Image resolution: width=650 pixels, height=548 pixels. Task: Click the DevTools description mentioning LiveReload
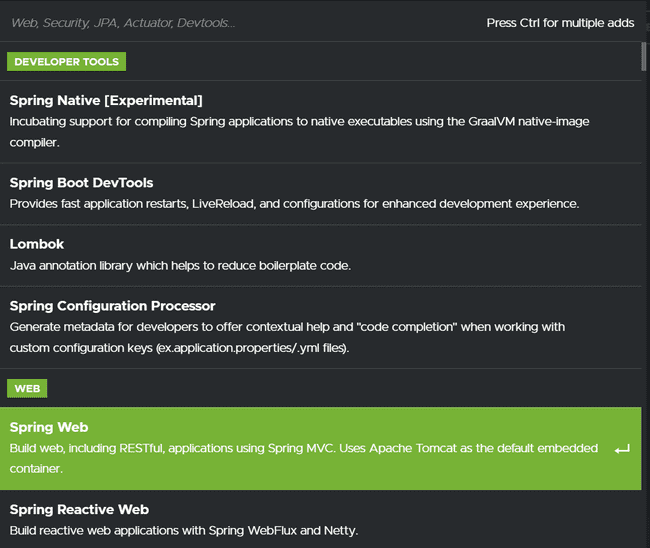[x=294, y=204]
